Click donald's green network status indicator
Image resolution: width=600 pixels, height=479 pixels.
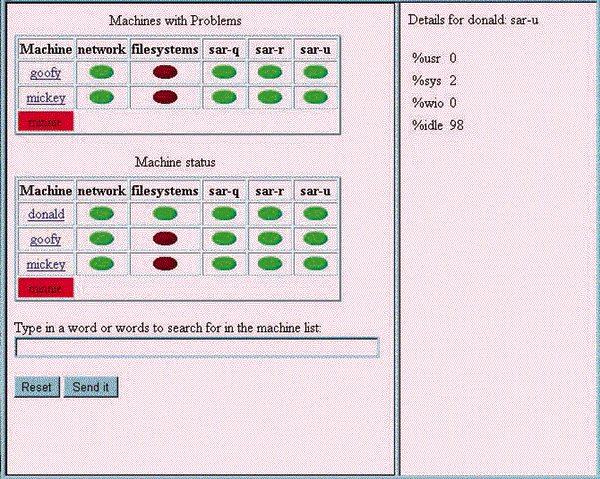101,214
